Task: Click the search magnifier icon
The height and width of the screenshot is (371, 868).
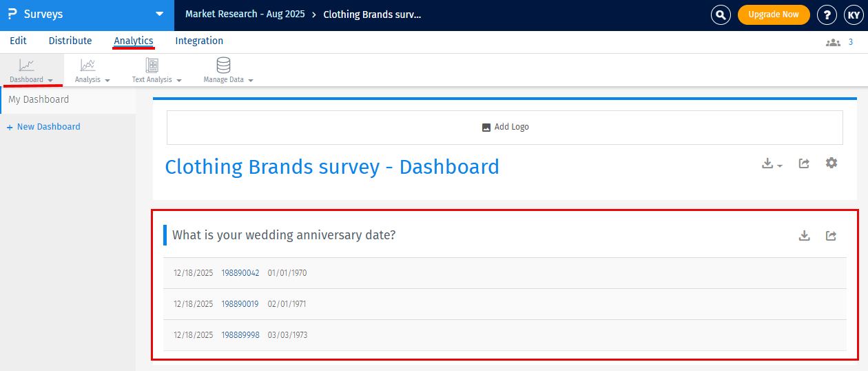Action: click(x=721, y=14)
